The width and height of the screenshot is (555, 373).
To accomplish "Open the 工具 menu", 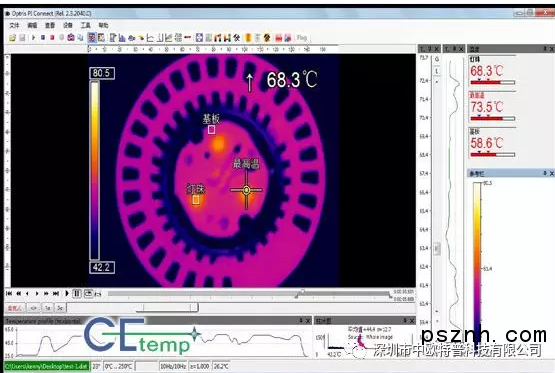I will (85, 25).
